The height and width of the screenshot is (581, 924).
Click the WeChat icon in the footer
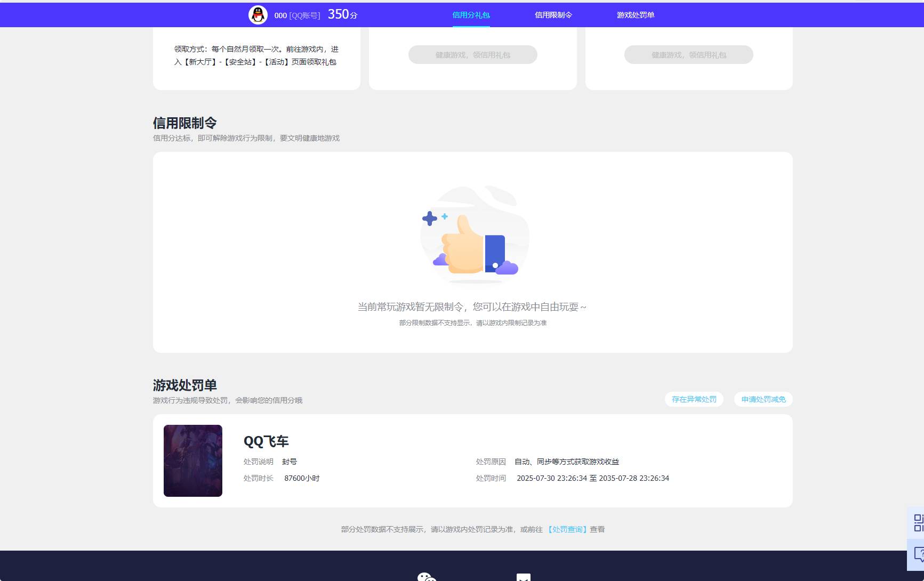[x=425, y=577]
